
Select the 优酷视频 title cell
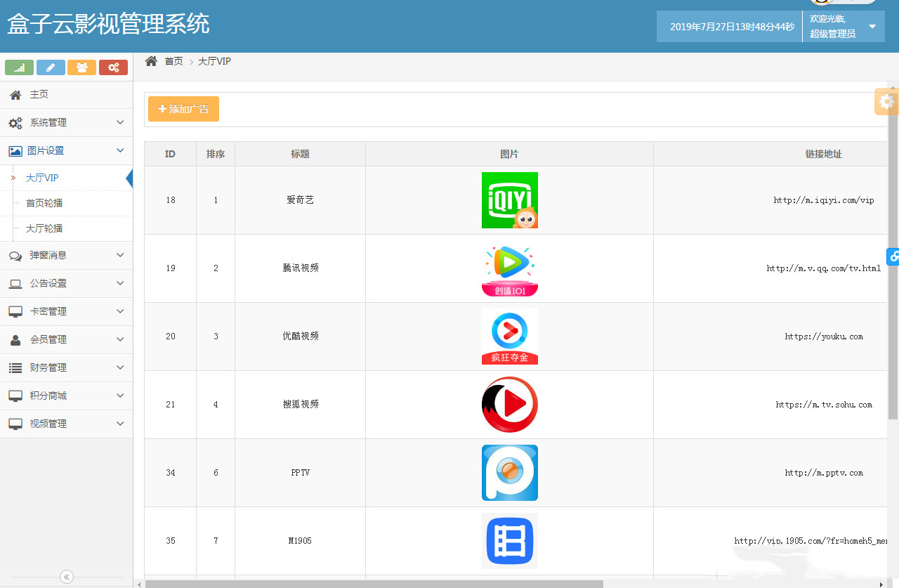tap(300, 337)
